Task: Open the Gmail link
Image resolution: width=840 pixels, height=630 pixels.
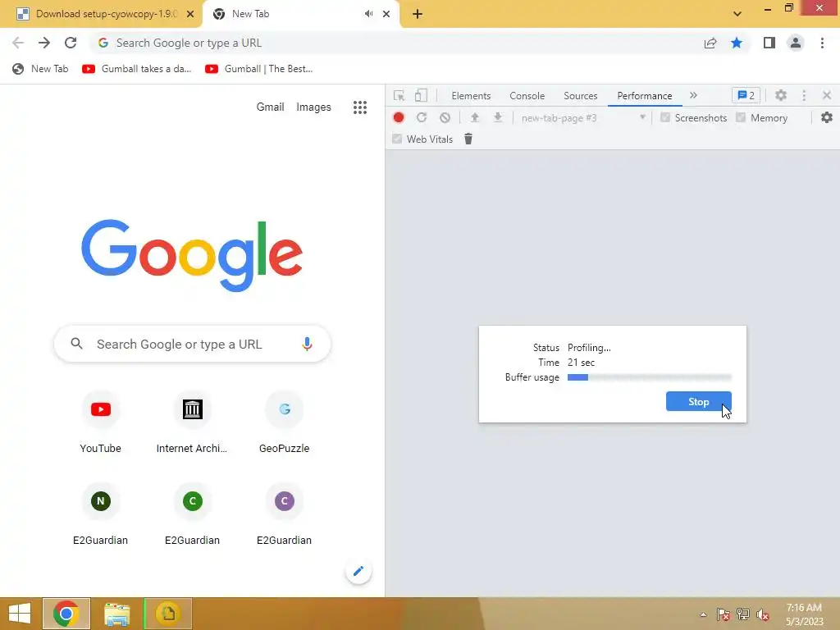Action: pos(270,107)
